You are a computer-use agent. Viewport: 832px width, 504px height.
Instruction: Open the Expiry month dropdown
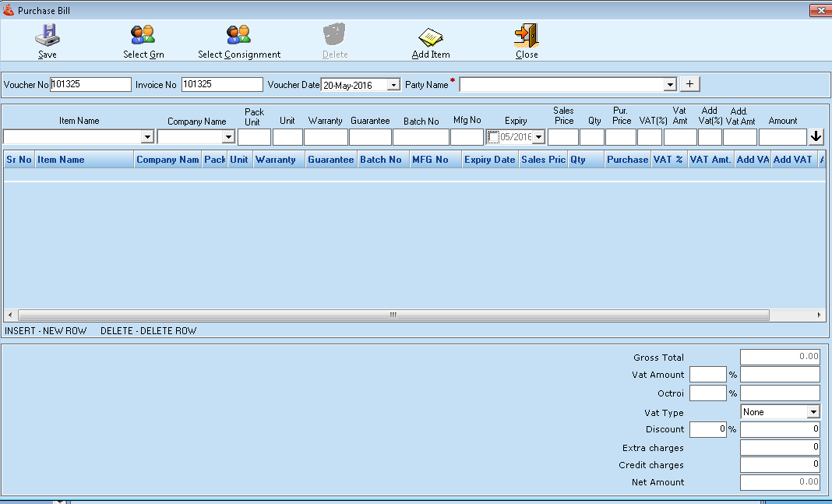(538, 136)
